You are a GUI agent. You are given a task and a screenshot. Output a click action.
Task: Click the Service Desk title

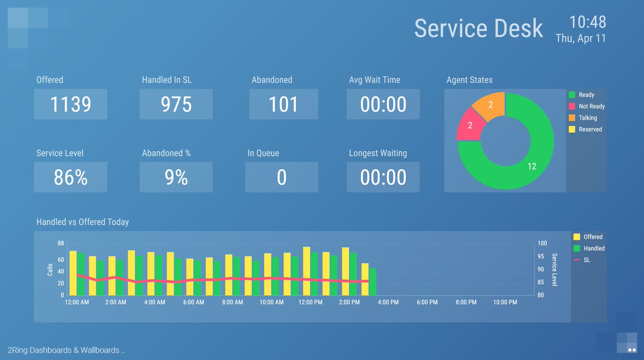[x=479, y=27]
